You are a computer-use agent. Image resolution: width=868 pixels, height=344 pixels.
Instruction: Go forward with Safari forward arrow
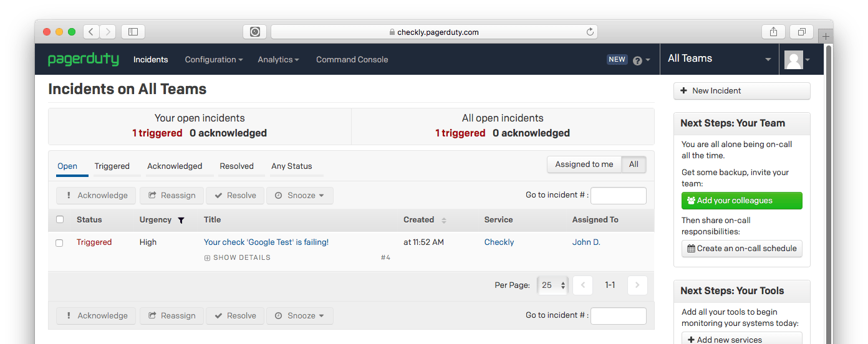point(108,32)
